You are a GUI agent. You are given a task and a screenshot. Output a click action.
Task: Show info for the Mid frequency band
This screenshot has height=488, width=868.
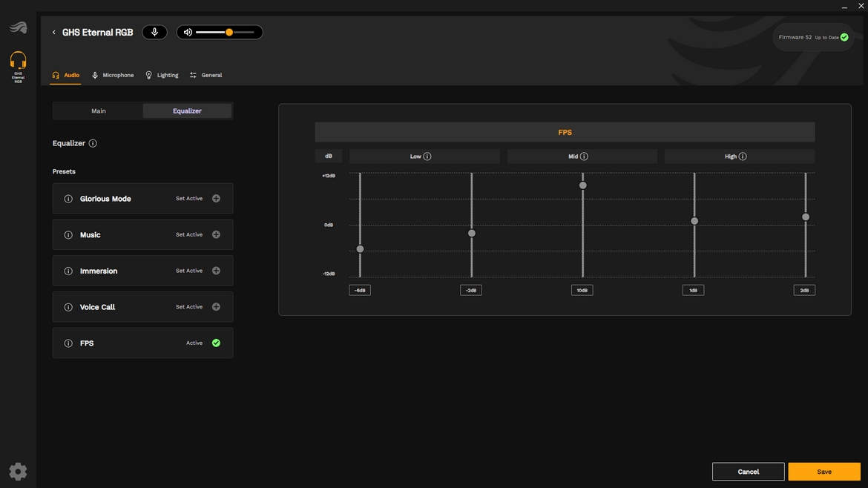(x=584, y=156)
